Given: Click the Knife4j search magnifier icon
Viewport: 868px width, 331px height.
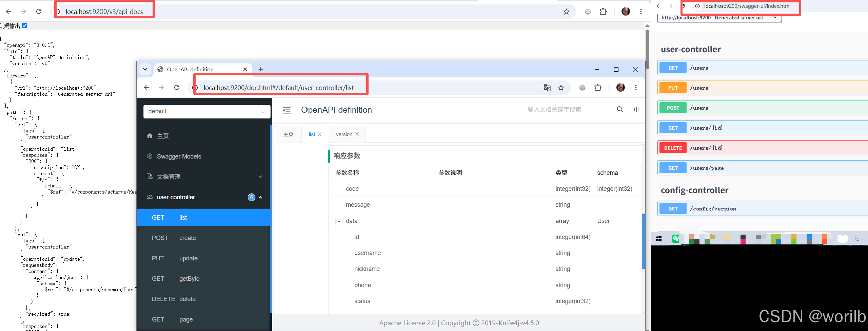Looking at the screenshot, I should click(x=620, y=109).
